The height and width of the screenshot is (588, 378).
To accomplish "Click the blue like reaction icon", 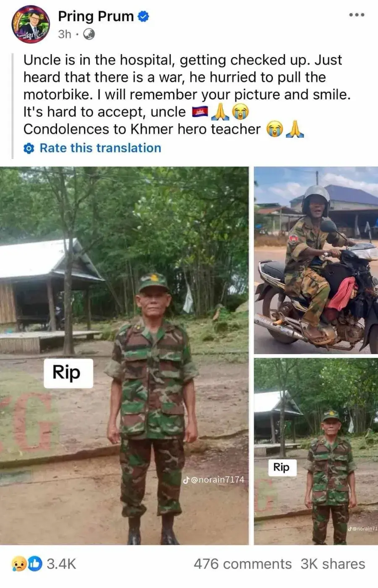I will click(34, 564).
